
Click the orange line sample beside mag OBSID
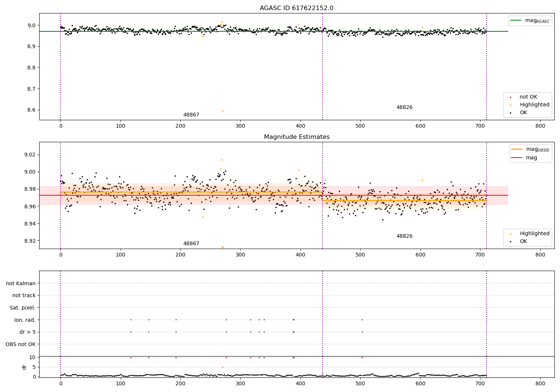pyautogui.click(x=517, y=149)
